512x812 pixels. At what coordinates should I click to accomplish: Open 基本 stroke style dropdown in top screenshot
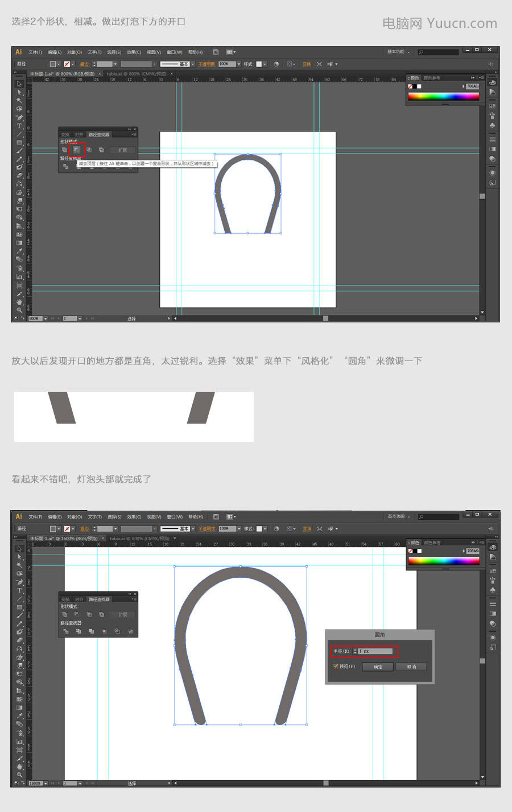click(193, 64)
